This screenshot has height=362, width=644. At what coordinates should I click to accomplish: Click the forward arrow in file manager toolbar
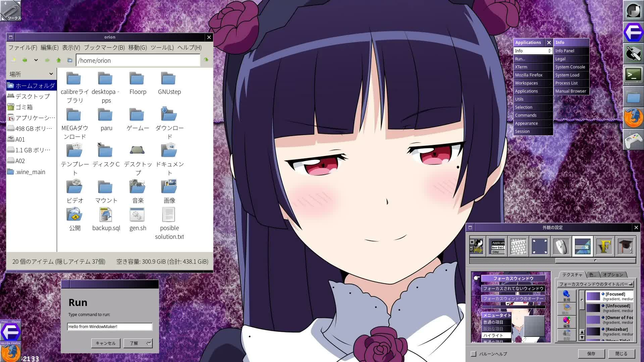[x=47, y=60]
